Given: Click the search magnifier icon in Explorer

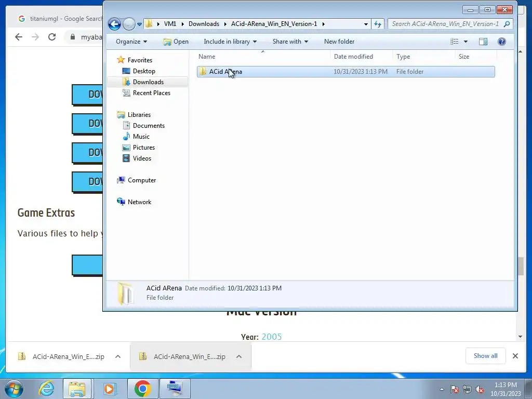Looking at the screenshot, I should [507, 24].
